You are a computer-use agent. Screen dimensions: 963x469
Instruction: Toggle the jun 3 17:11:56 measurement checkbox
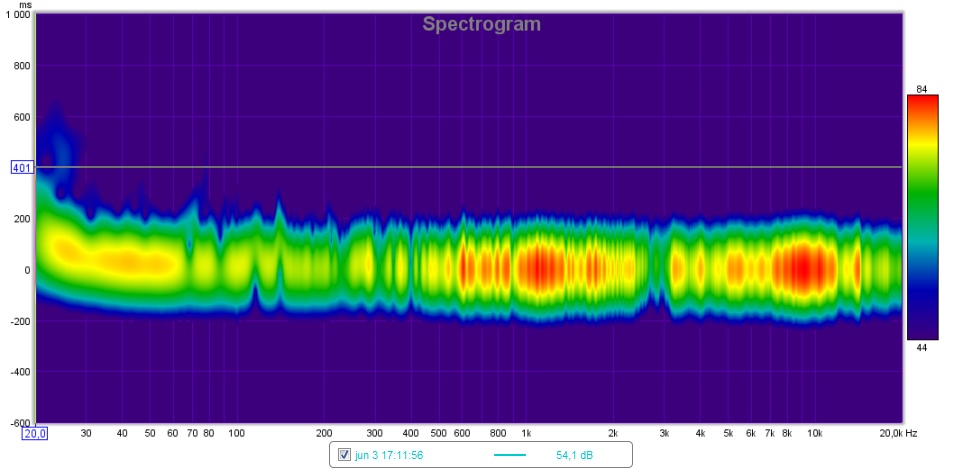point(345,455)
